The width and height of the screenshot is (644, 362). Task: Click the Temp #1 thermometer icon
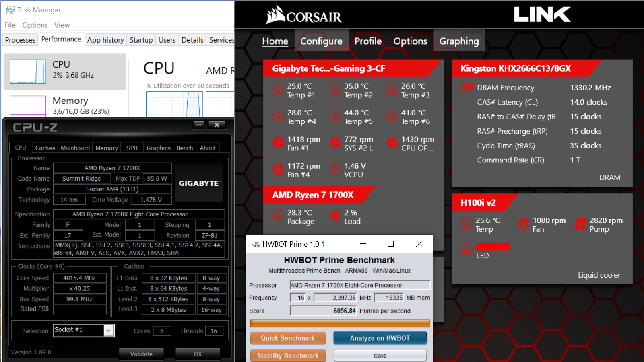point(278,90)
